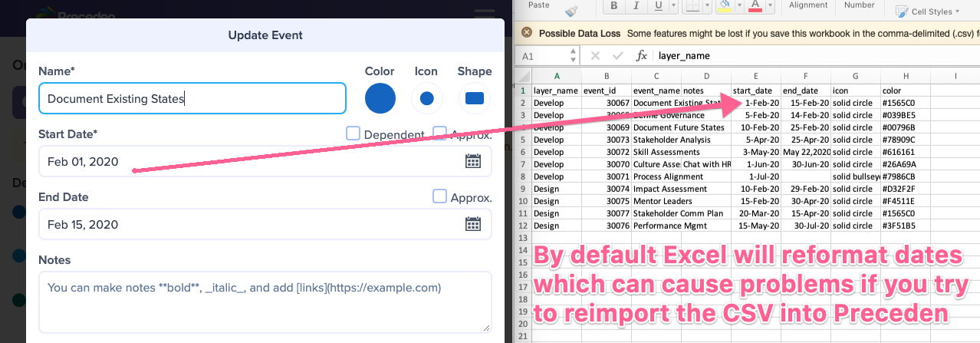Click the Start Date field showing Feb 01, 2020

tap(265, 161)
